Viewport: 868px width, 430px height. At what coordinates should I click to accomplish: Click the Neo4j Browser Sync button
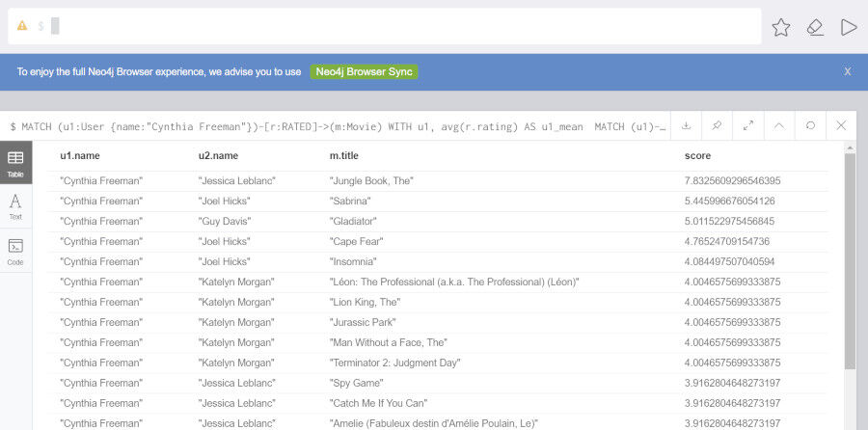coord(364,72)
